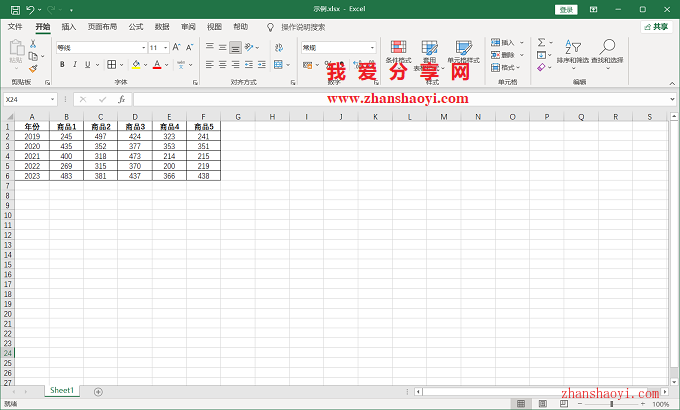Click cell with value 497
Screen dimensions: 680x410
pyautogui.click(x=101, y=136)
